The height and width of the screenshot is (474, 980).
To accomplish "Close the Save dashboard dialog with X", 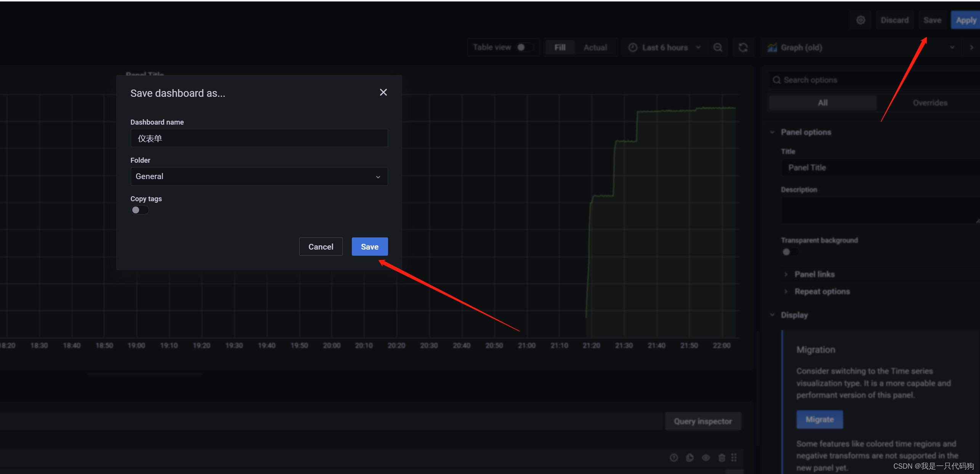I will point(383,93).
